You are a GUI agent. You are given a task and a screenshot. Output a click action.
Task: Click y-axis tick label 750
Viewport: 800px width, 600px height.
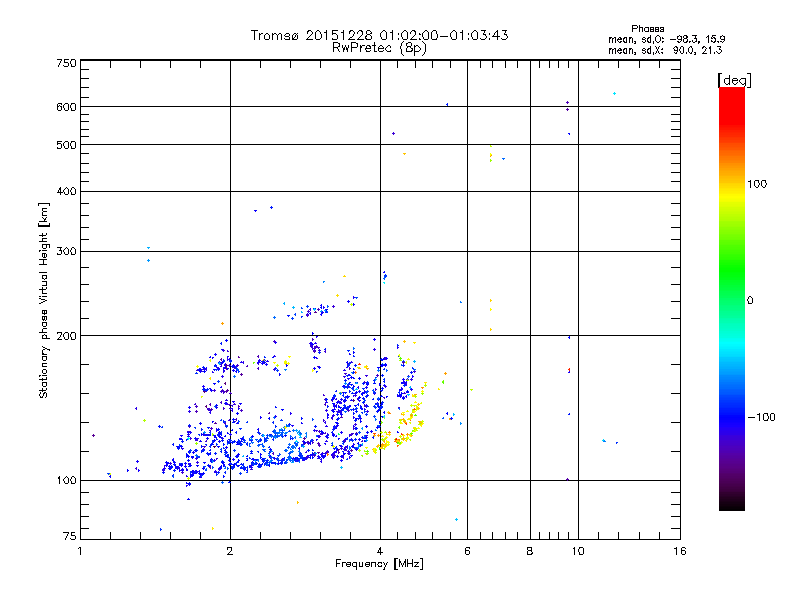[x=66, y=63]
